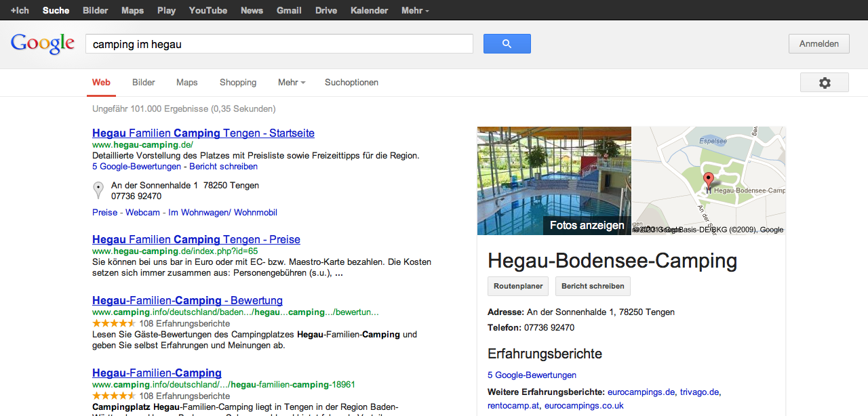Expand the Mehr dropdown beside Shopping
This screenshot has height=416, width=868.
pos(291,83)
